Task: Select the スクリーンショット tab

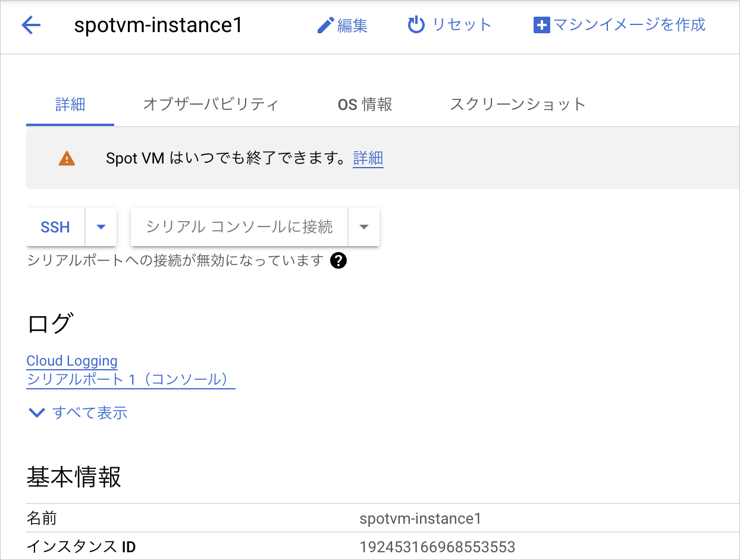Action: [518, 104]
